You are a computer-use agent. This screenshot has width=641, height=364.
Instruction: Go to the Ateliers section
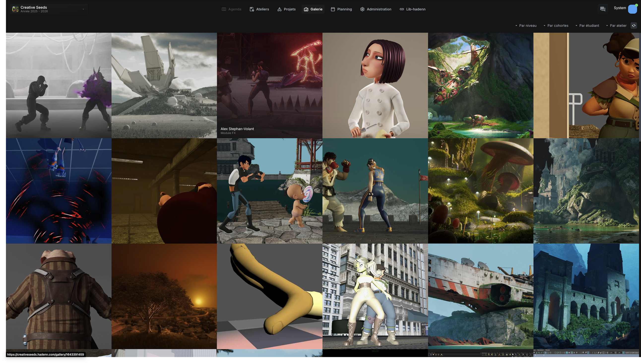[x=259, y=9]
